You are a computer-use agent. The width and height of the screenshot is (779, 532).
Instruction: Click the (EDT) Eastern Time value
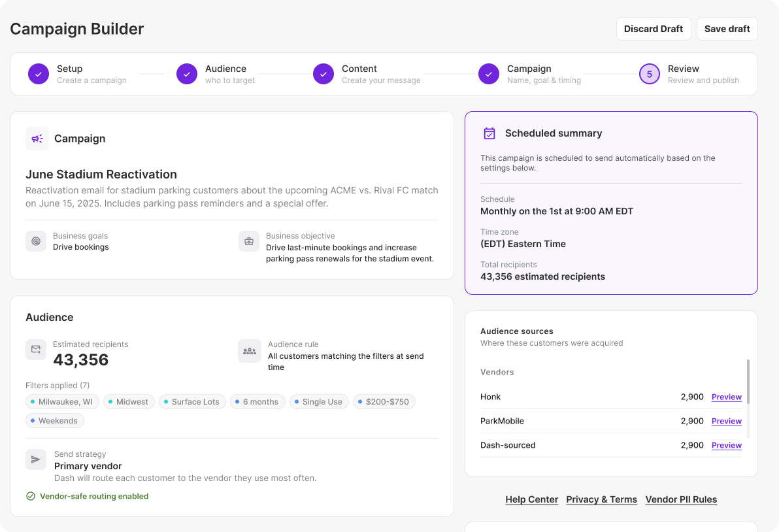point(523,244)
